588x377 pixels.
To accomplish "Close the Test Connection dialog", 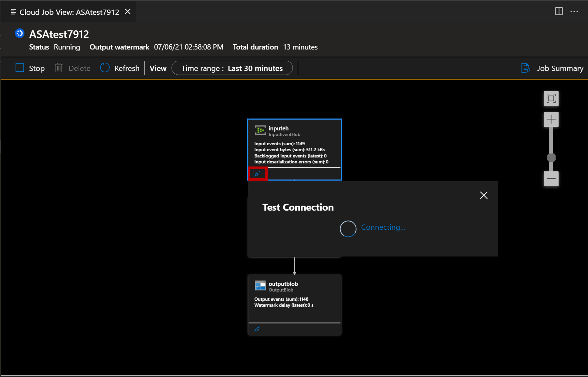I will (483, 195).
